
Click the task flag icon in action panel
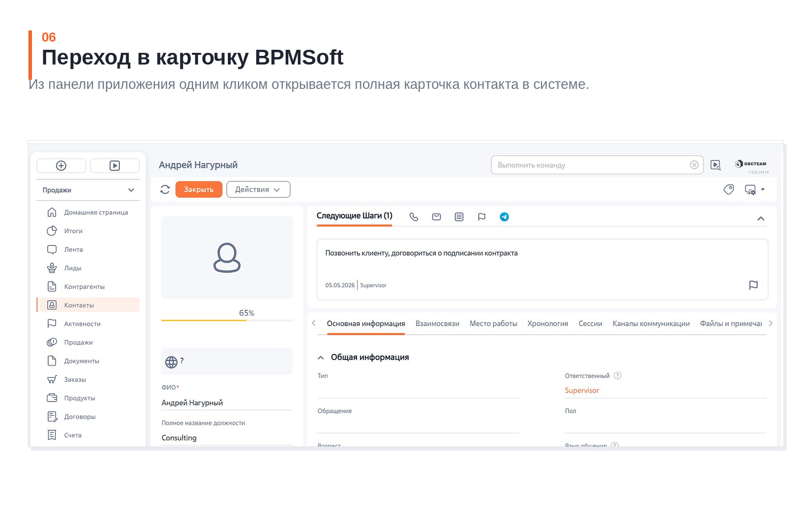[482, 217]
